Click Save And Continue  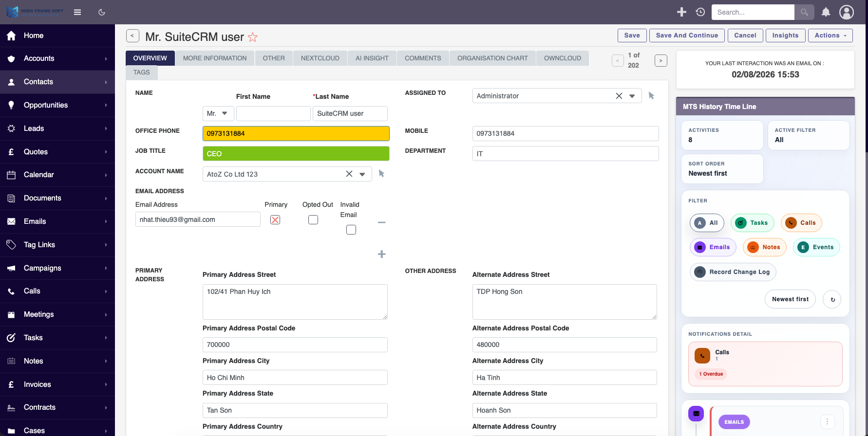[x=687, y=36]
